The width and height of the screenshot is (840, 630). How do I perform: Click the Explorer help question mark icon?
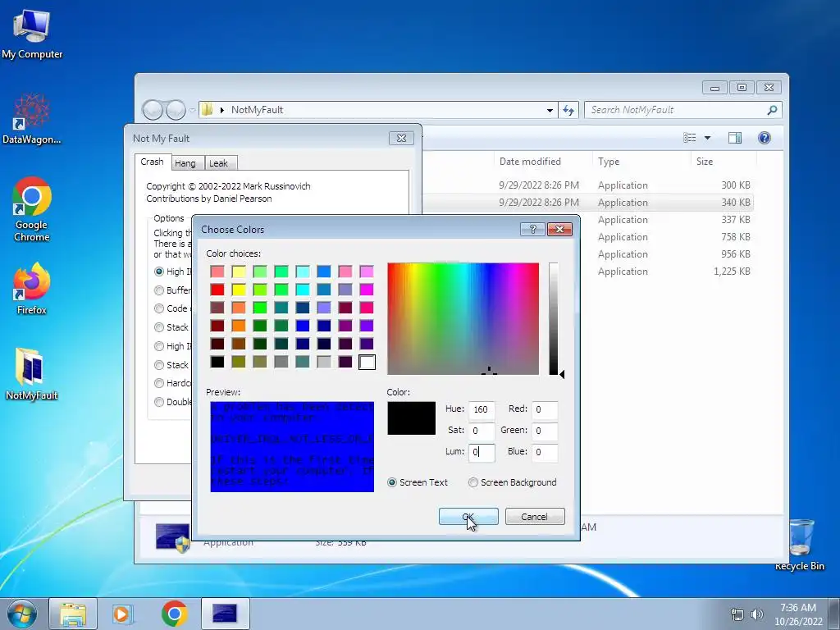(765, 138)
